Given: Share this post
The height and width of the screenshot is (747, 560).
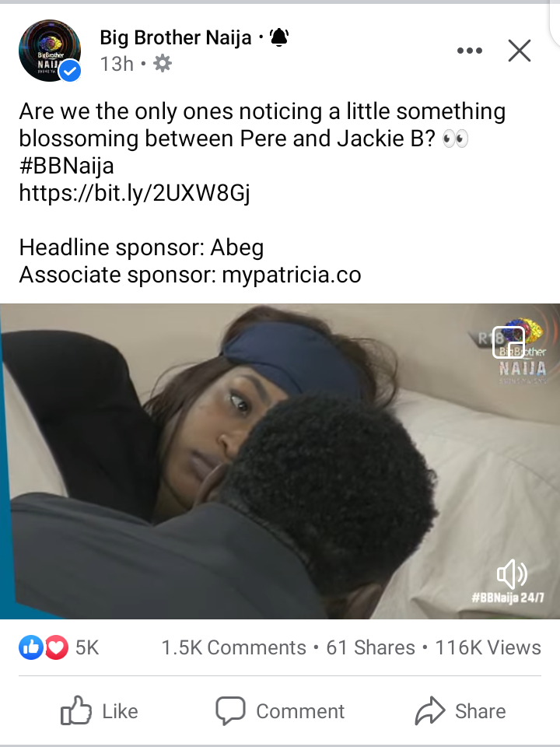Looking at the screenshot, I should (460, 710).
